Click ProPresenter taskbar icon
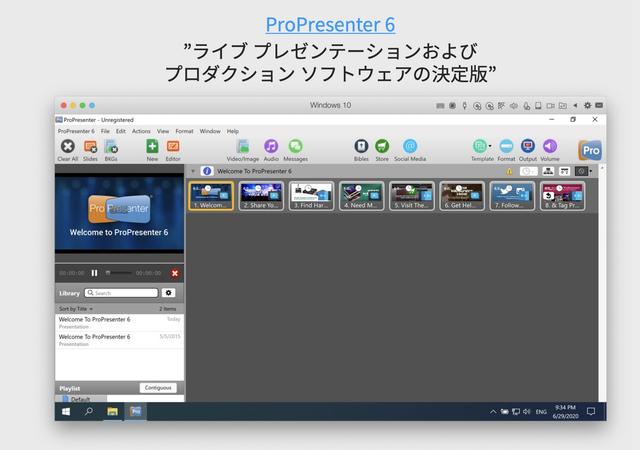The width and height of the screenshot is (640, 450). pyautogui.click(x=136, y=412)
